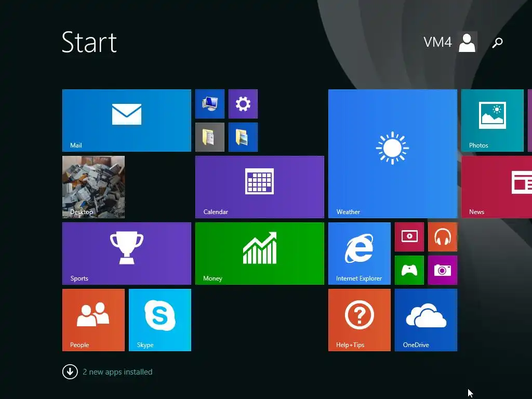532x399 pixels.
Task: Open the Camera small tile
Action: point(443,270)
